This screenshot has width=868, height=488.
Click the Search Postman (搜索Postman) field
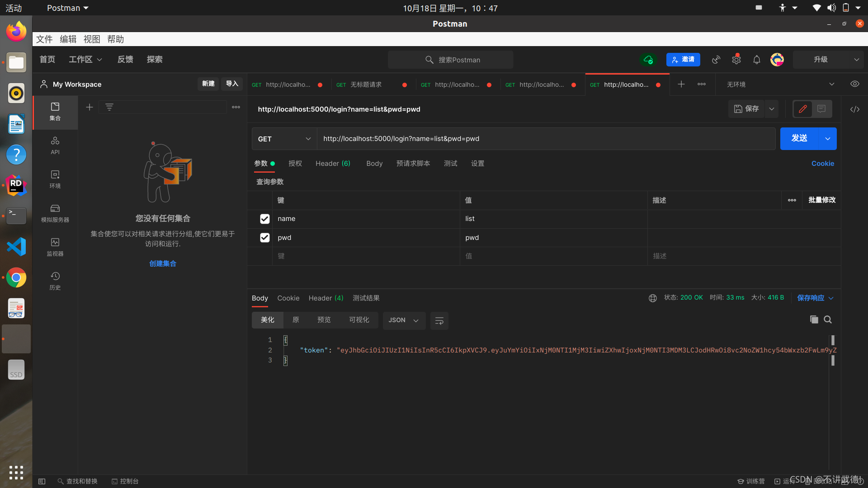click(x=451, y=60)
